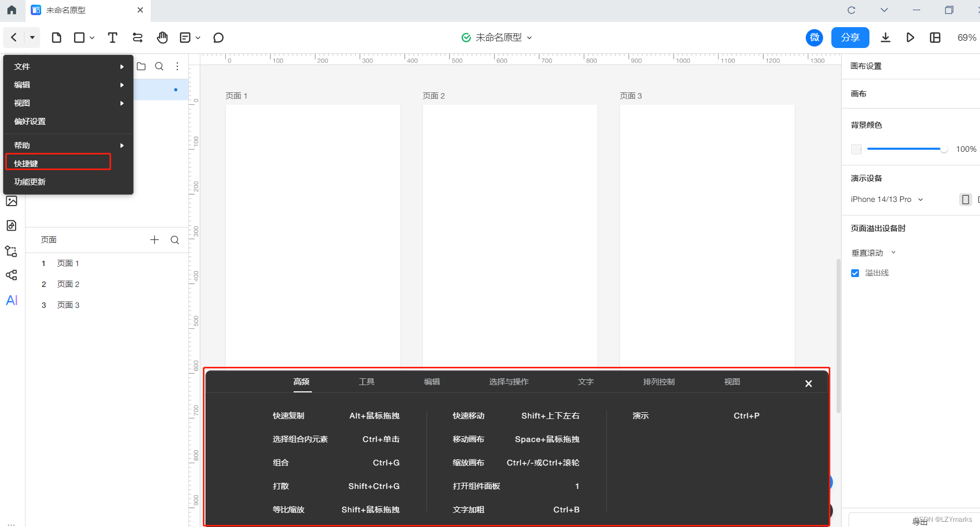The image size is (980, 527).
Task: Switch to the 高频 shortcuts tab
Action: point(301,381)
